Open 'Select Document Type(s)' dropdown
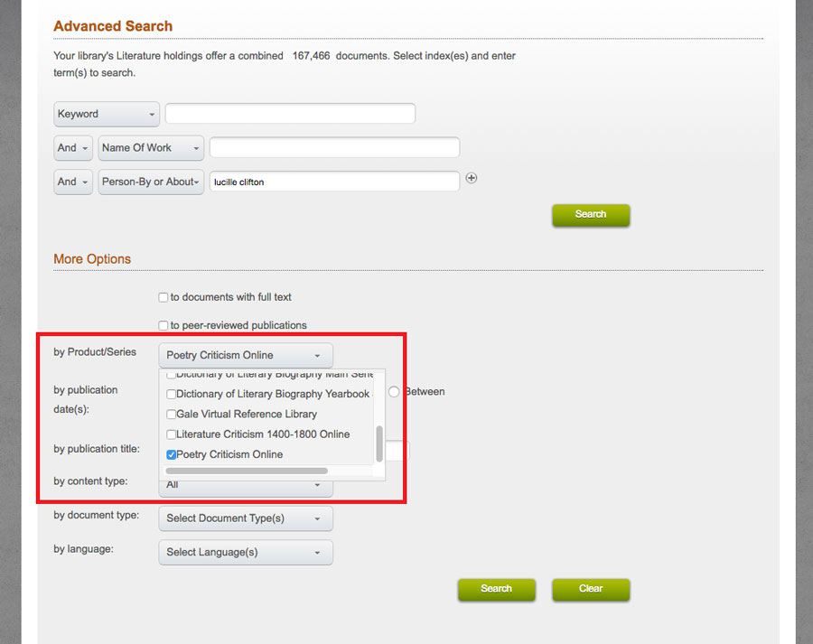The image size is (813, 644). (x=245, y=518)
